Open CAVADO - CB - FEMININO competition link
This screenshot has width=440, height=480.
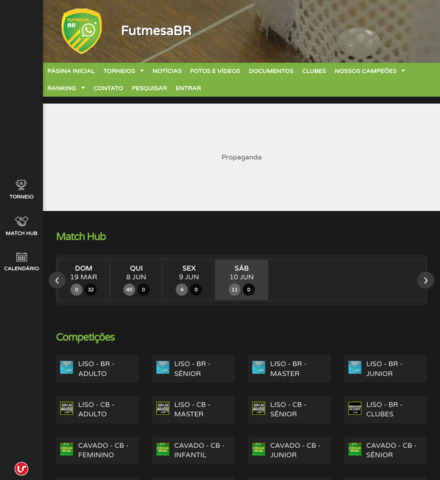tap(97, 450)
